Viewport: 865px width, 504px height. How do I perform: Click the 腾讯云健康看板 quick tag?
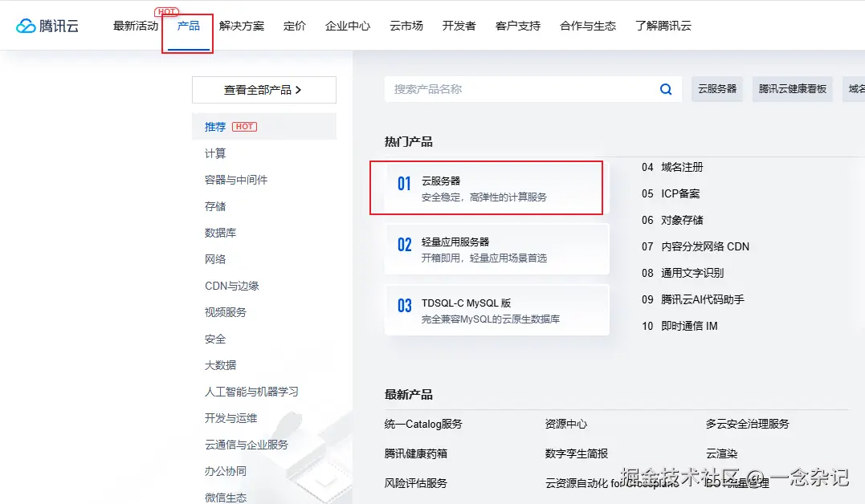pyautogui.click(x=792, y=89)
